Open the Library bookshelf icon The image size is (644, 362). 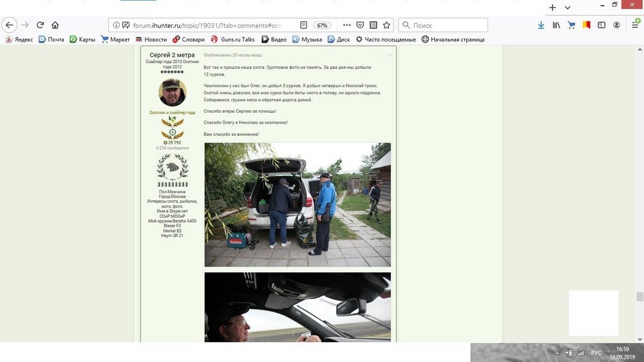coord(555,25)
